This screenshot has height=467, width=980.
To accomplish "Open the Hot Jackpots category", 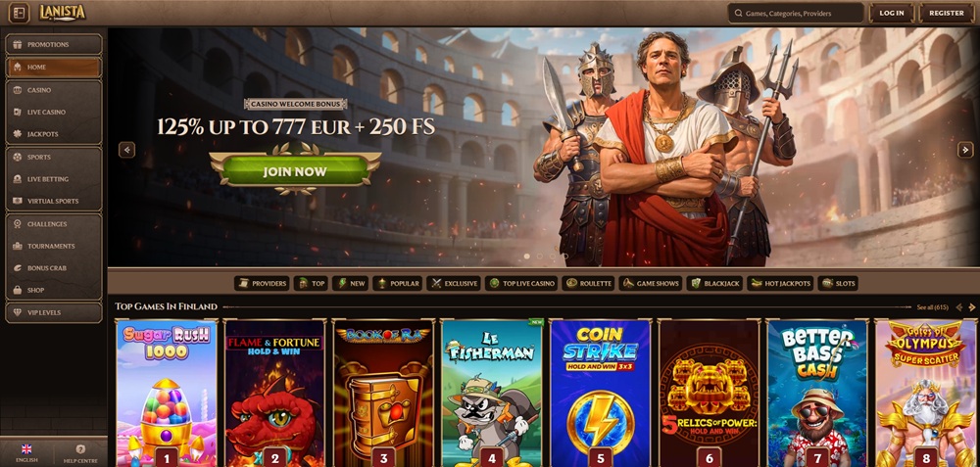I will pos(780,284).
